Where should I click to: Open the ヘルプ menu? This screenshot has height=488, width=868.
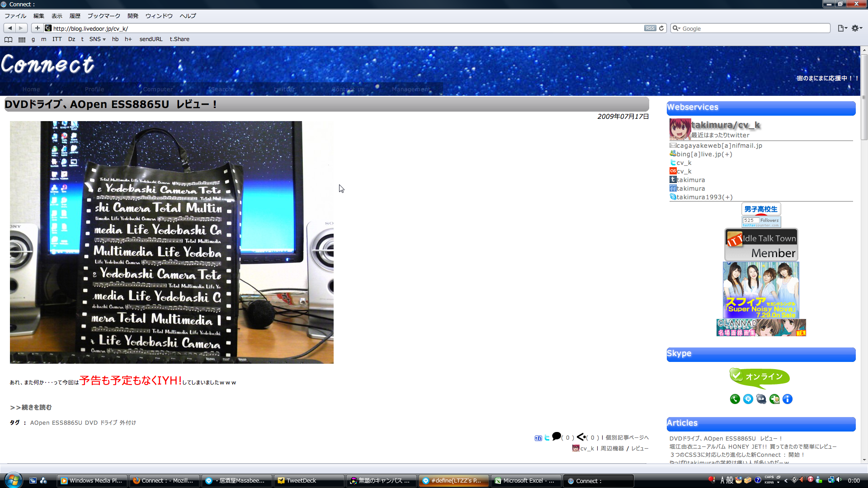(x=188, y=16)
